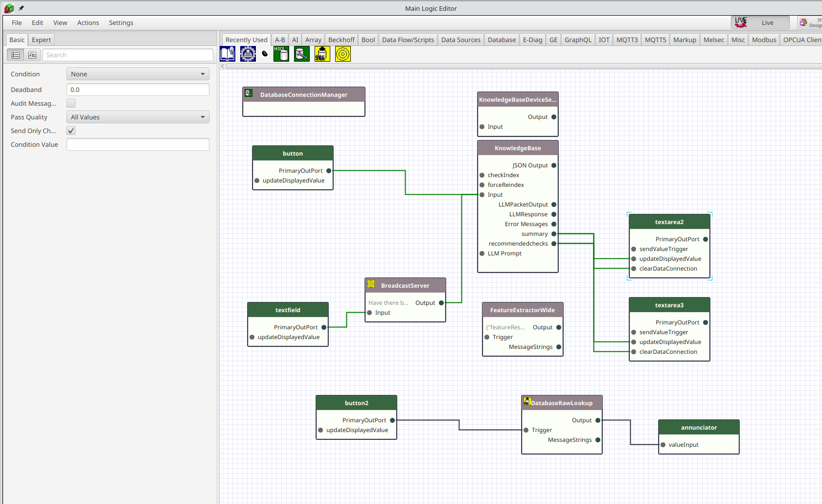
Task: Select the button2 node header
Action: pos(356,403)
